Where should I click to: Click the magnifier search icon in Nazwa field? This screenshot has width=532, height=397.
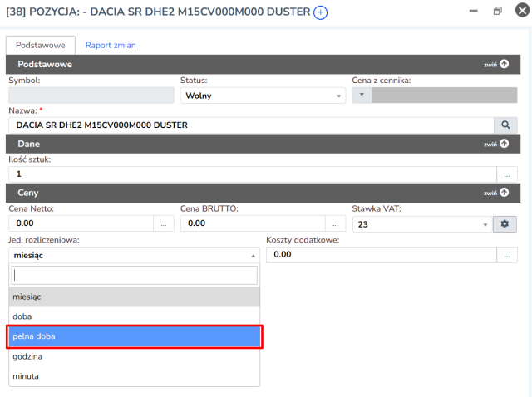click(505, 125)
